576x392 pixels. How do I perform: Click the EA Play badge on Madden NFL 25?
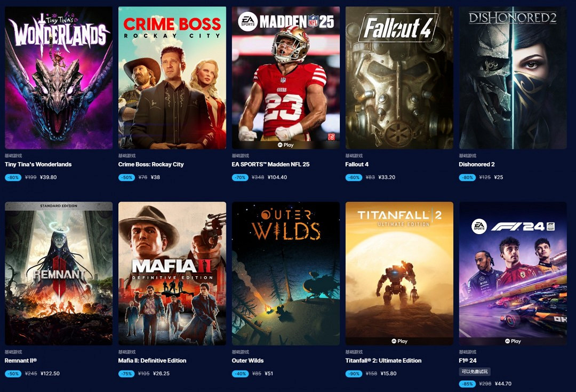click(x=286, y=145)
